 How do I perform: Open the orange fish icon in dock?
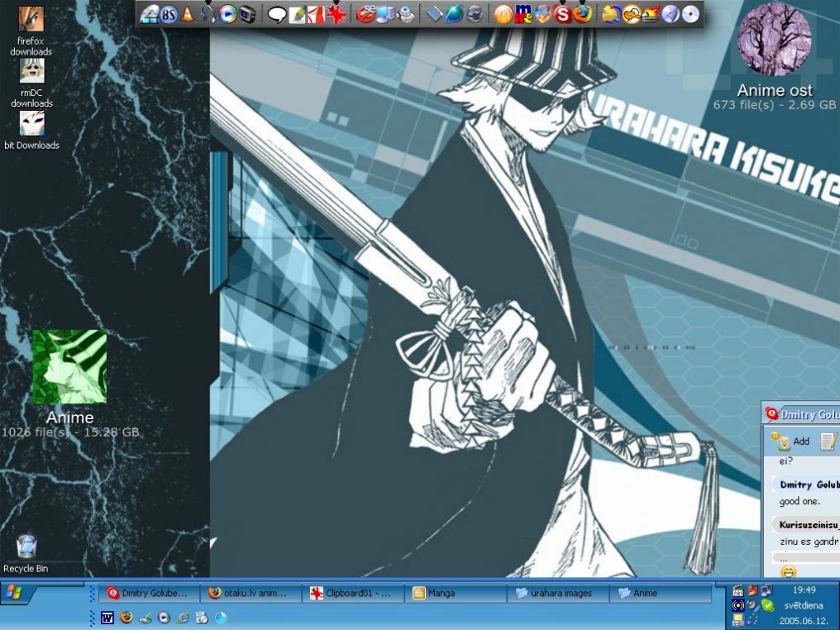tap(632, 14)
